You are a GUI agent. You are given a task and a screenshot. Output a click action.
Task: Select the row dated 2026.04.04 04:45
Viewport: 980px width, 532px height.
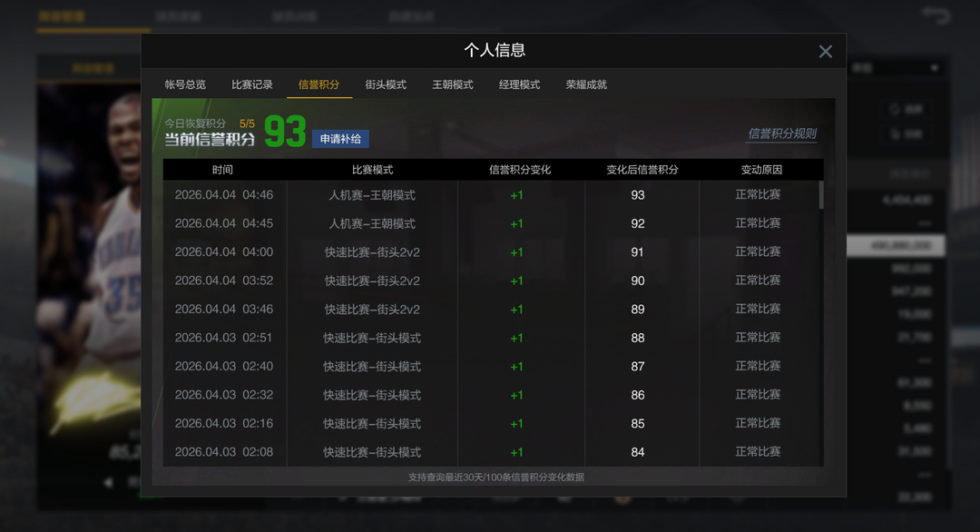(x=491, y=224)
